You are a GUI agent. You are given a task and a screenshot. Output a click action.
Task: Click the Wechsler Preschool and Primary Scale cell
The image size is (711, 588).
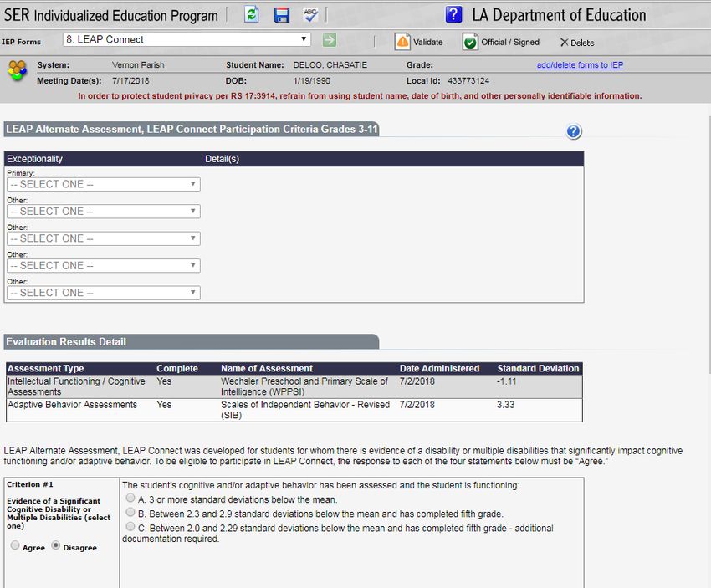pyautogui.click(x=304, y=386)
